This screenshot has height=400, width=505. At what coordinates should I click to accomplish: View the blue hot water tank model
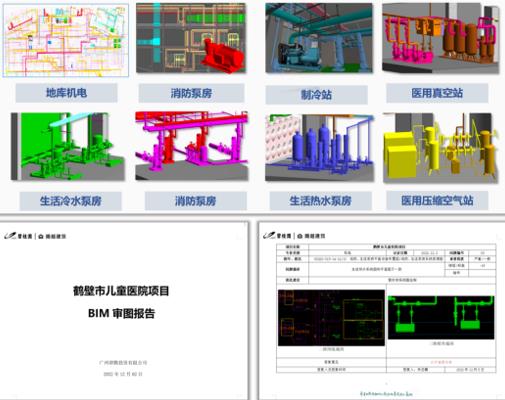(319, 148)
